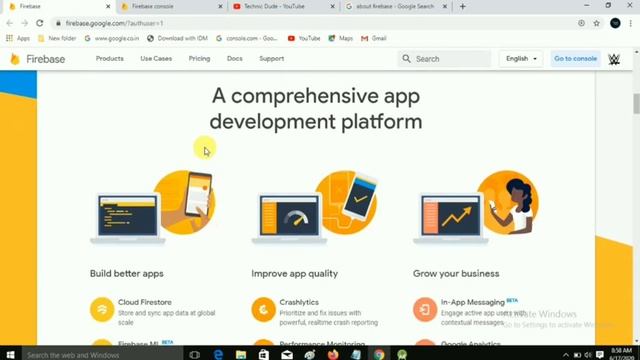This screenshot has width=640, height=360.
Task: Open Gmail bookmark
Action: (x=374, y=38)
